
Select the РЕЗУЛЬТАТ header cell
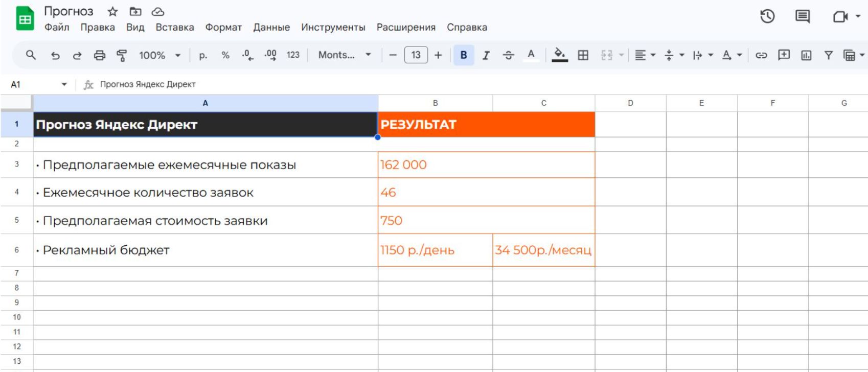tap(486, 125)
